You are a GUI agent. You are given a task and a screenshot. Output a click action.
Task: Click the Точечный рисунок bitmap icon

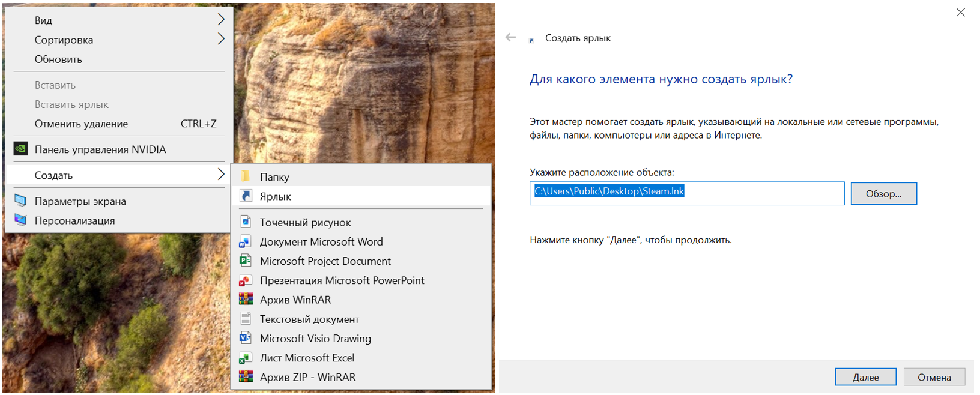click(246, 222)
